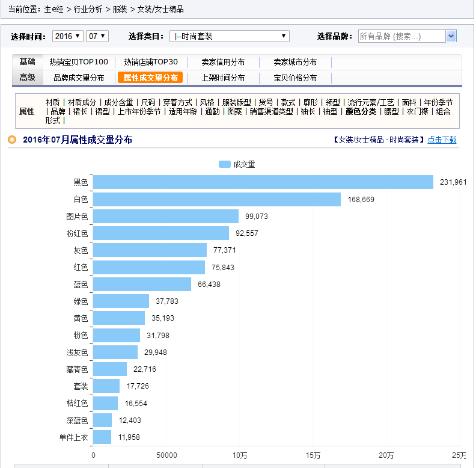Select the 风格 attribute filter

pyautogui.click(x=207, y=102)
